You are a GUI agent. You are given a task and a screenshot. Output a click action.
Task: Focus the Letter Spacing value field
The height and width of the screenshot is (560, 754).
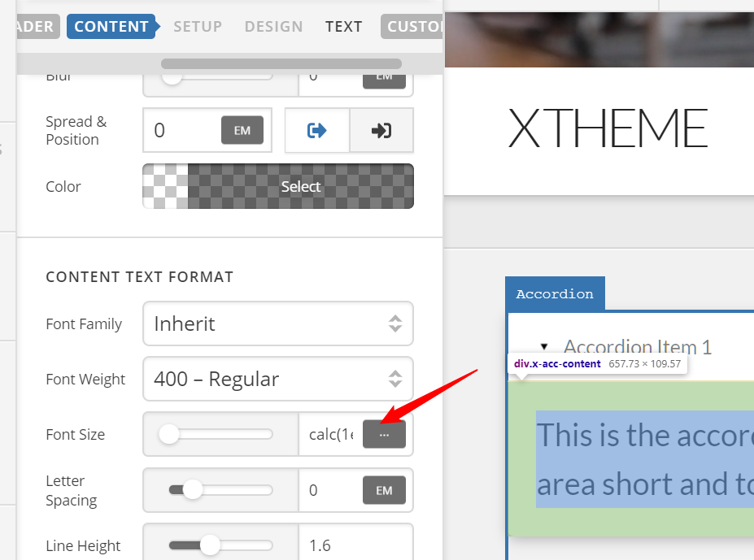(x=331, y=490)
